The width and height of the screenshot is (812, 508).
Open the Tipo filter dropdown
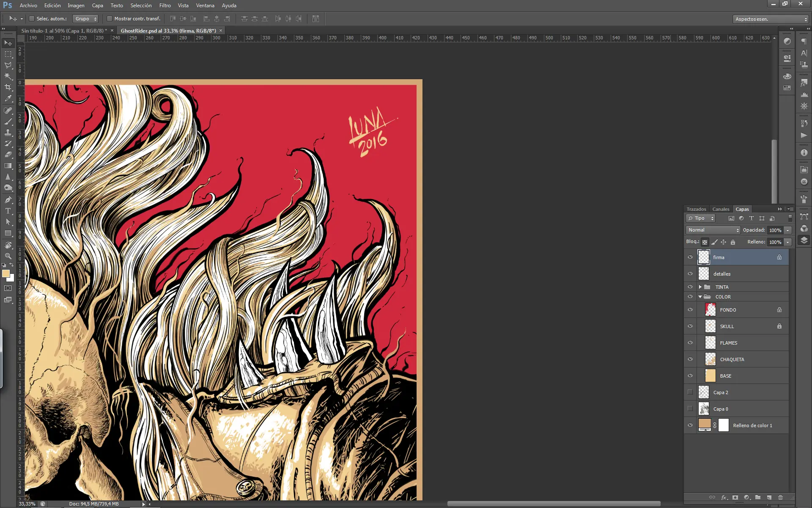(700, 218)
